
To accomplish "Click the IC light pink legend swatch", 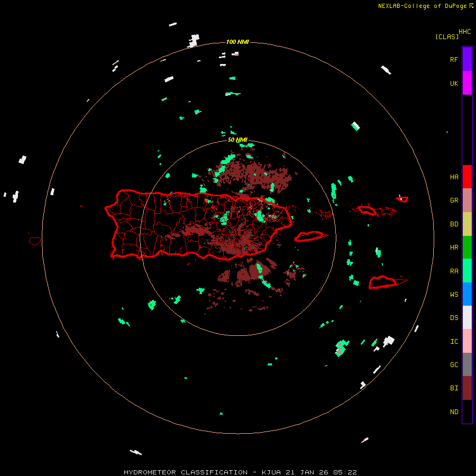I will [x=467, y=341].
